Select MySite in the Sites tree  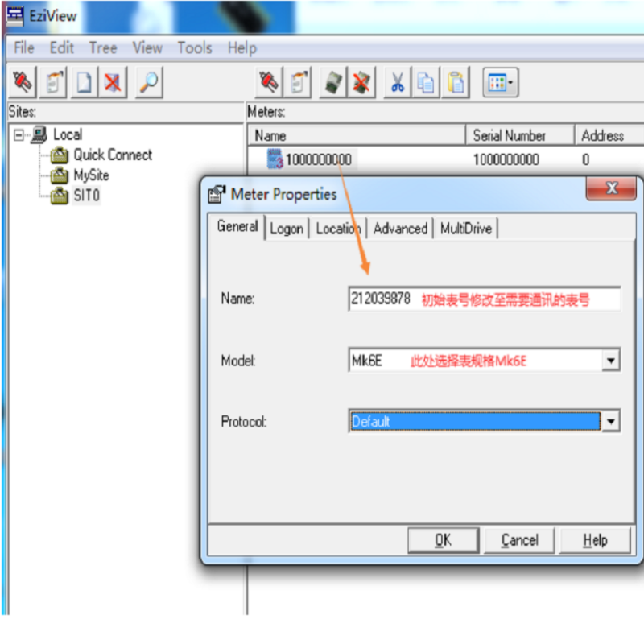pyautogui.click(x=91, y=175)
